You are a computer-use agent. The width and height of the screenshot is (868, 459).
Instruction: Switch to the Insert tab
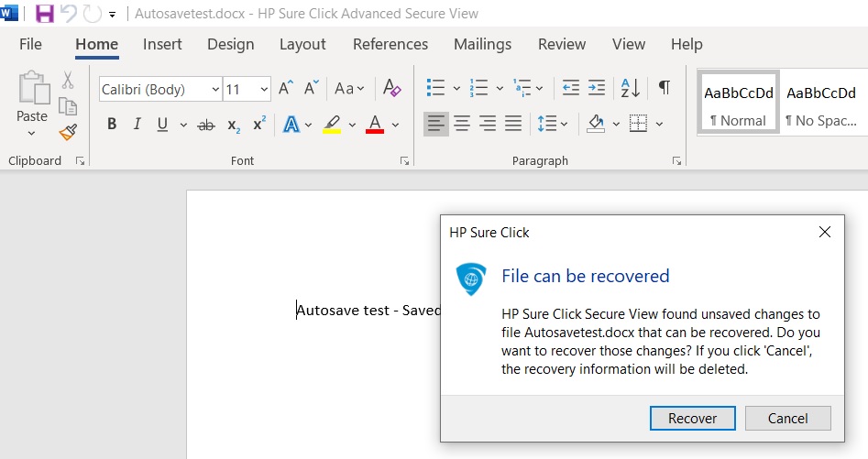pos(162,44)
